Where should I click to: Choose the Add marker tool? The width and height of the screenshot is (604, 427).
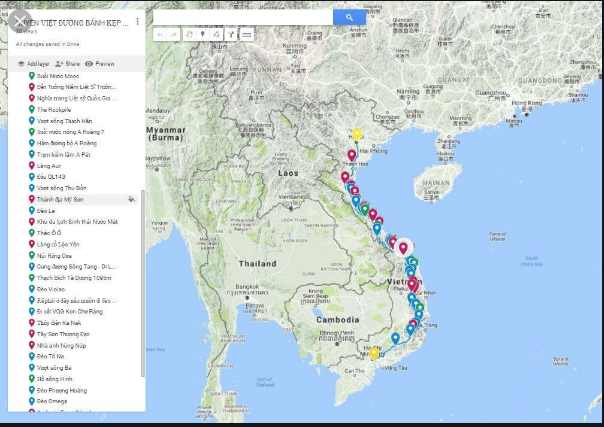click(203, 35)
